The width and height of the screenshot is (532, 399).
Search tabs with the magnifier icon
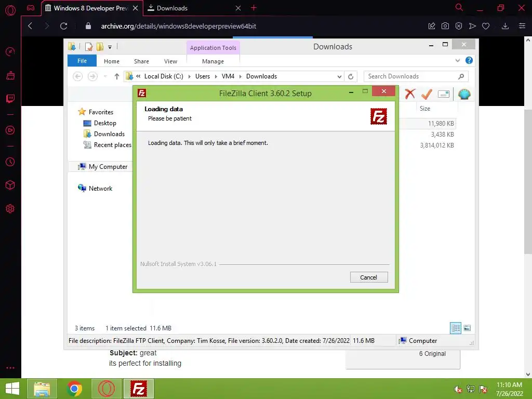click(459, 7)
